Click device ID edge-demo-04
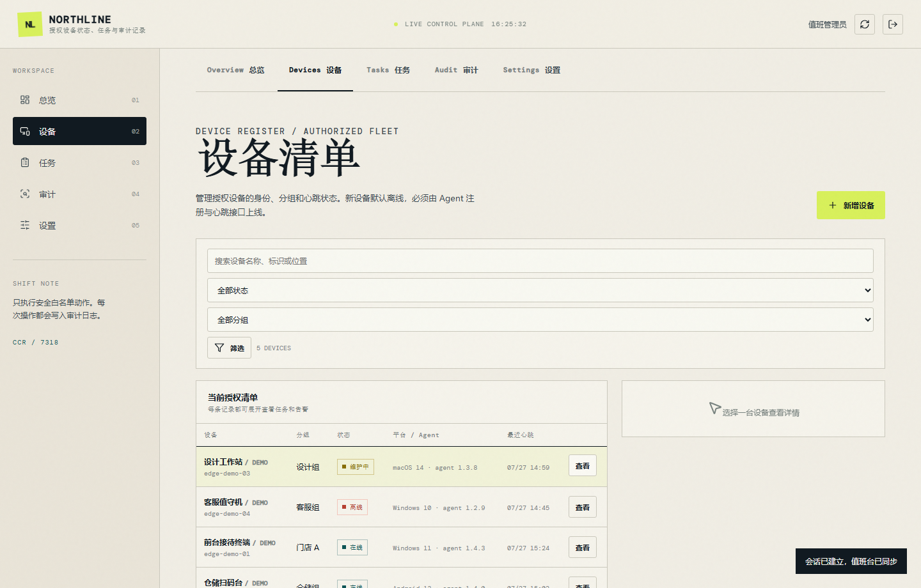Screen dimensions: 921x588 pyautogui.click(x=227, y=514)
